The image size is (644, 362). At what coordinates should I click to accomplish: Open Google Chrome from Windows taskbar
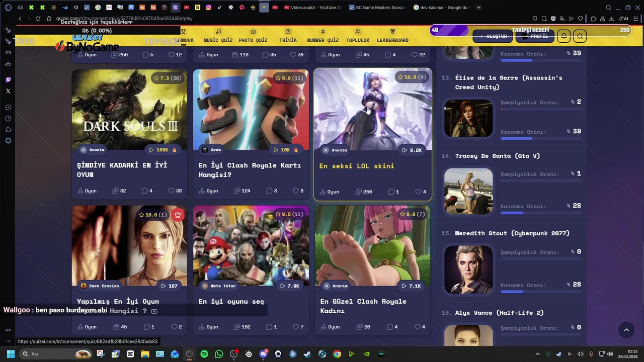pos(337,354)
